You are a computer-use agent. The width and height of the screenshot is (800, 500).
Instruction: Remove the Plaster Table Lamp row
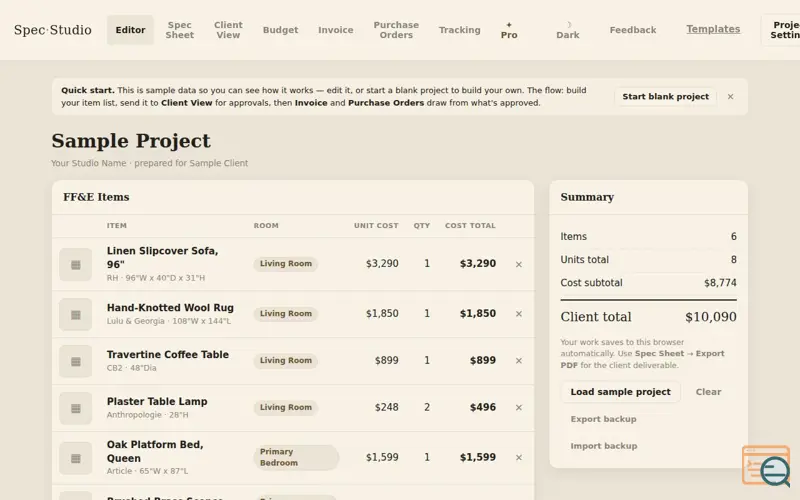(x=519, y=408)
